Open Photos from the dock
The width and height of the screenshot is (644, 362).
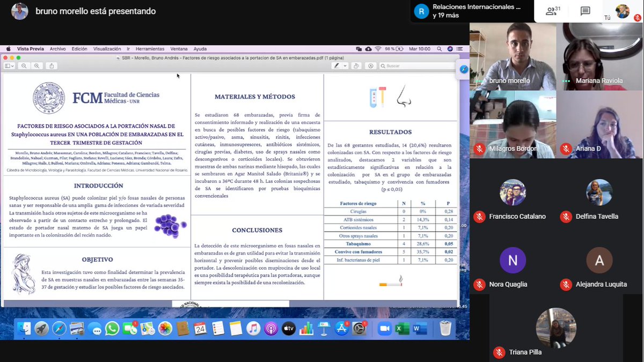[x=165, y=328]
